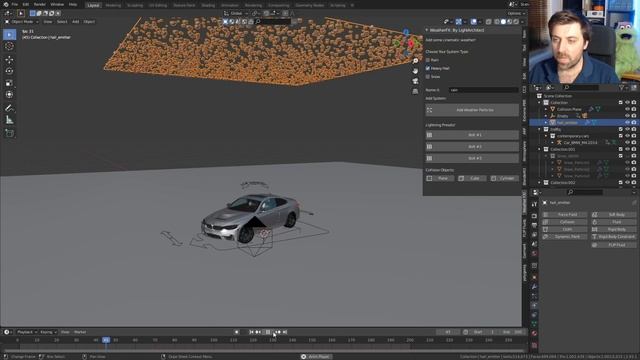Toggle auto-keying record dot in timeline
Viewport: 640px width, 360px height.
pyautogui.click(x=236, y=332)
